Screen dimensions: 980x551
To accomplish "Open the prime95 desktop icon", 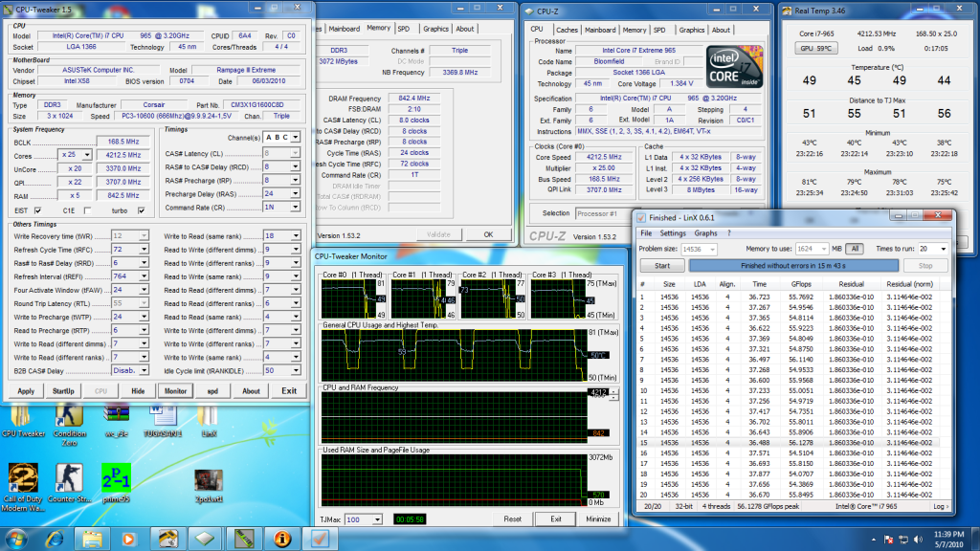I will (116, 483).
